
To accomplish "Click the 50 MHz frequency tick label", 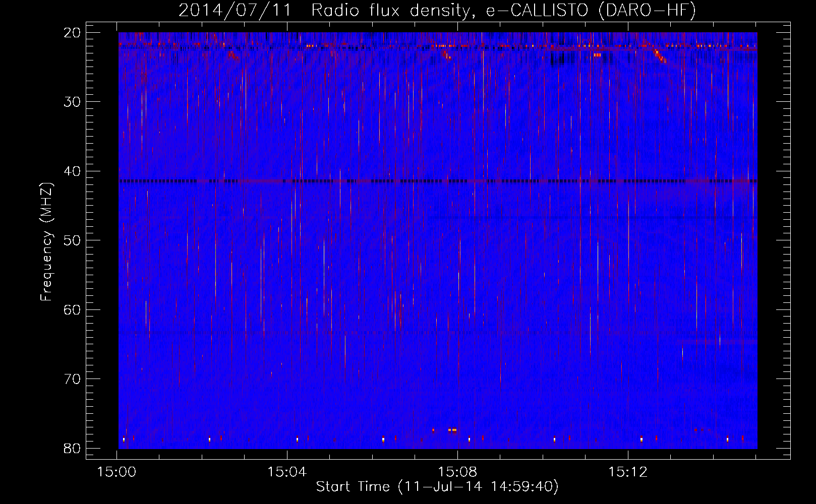I will [73, 240].
